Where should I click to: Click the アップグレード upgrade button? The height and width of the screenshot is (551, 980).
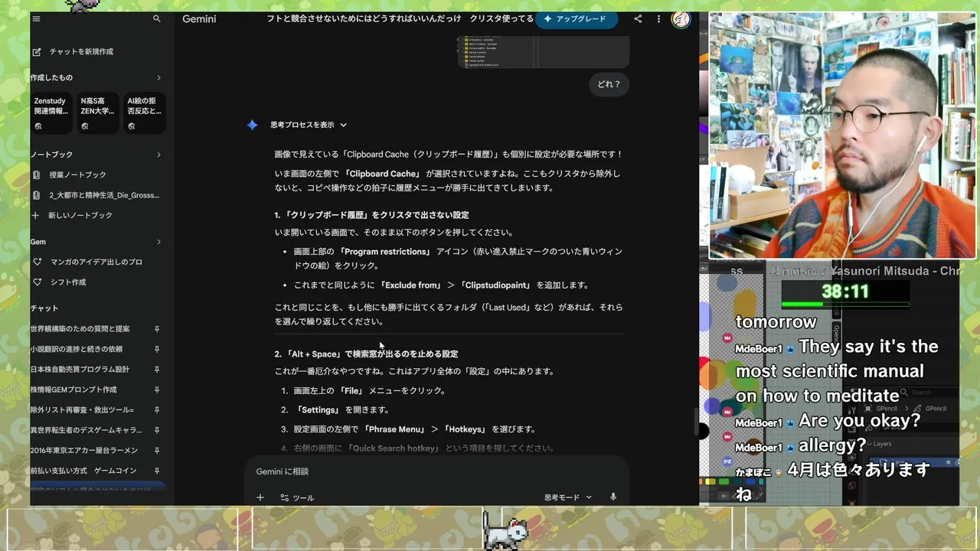(x=577, y=19)
